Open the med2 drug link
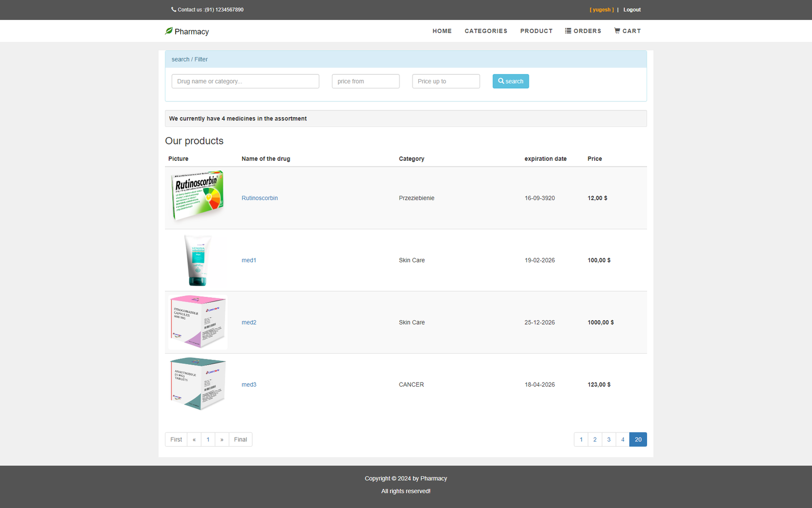812x508 pixels. pyautogui.click(x=249, y=322)
